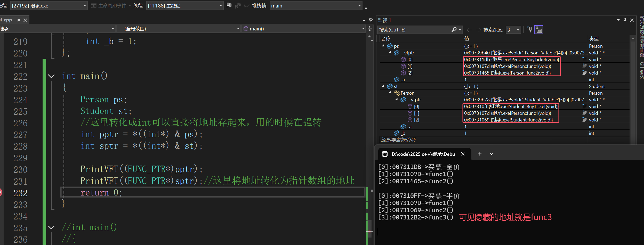The width and height of the screenshot is (644, 245).
Task: Open the editor open-documents list arrow
Action: tap(364, 20)
